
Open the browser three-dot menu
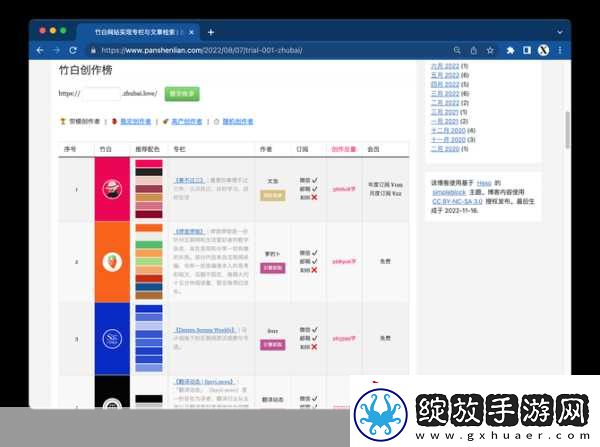click(x=560, y=50)
